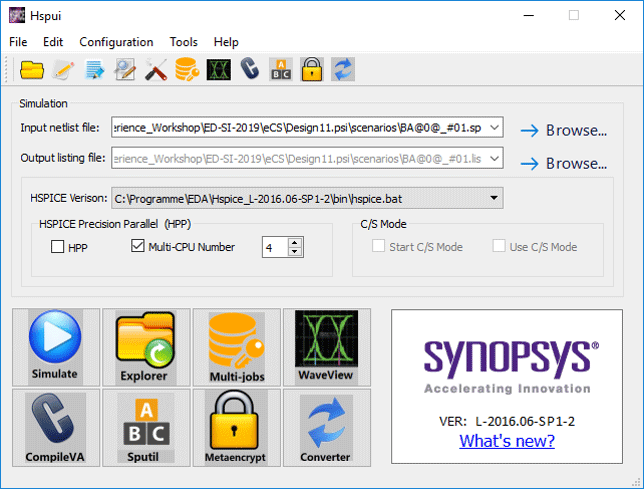The height and width of the screenshot is (489, 644).
Task: Launch the large Multi-jobs button
Action: [237, 347]
